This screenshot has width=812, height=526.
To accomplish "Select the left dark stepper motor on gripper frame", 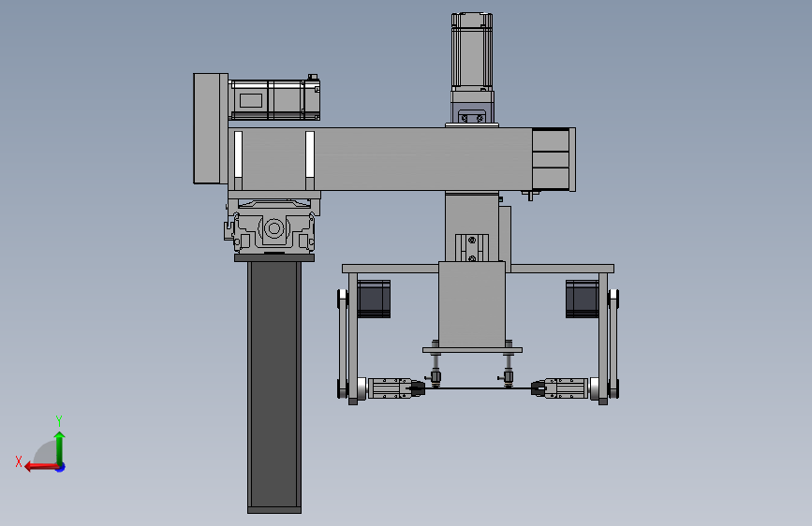I will click(x=374, y=299).
